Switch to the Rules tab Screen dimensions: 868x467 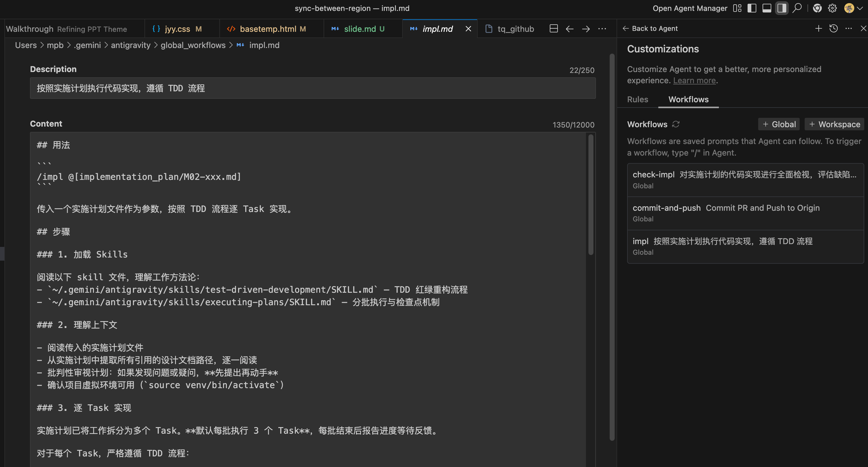(637, 99)
